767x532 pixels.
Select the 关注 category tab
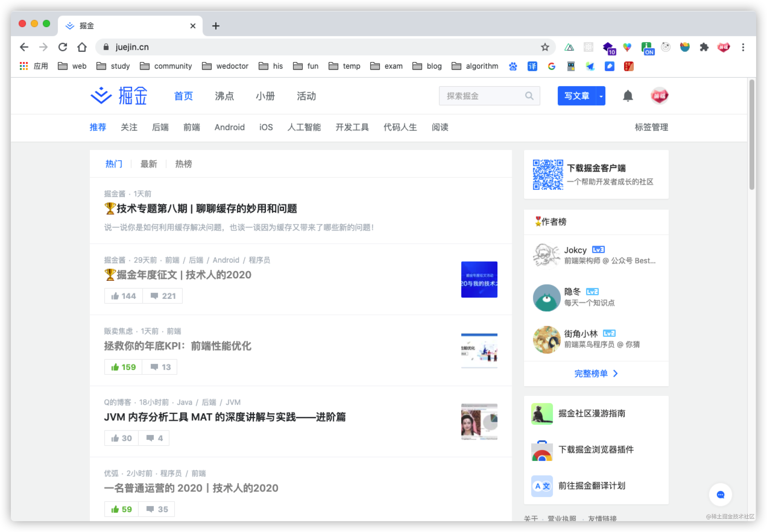(129, 127)
